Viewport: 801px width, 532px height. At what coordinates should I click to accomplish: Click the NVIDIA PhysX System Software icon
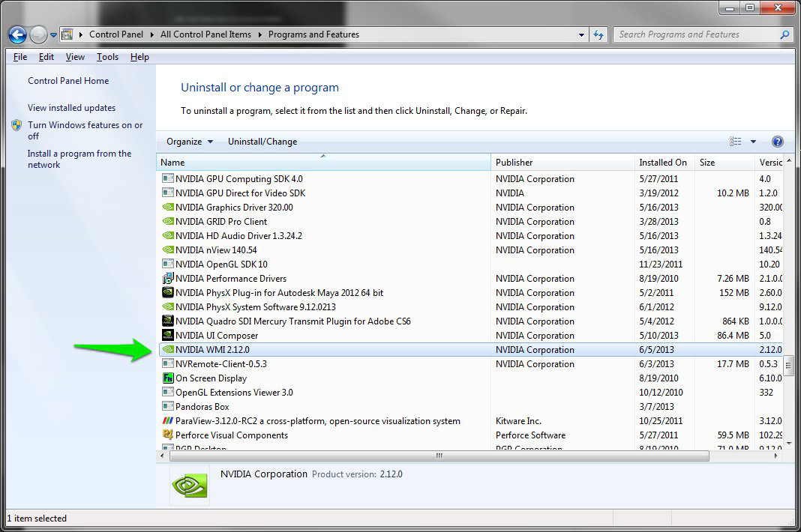(167, 307)
